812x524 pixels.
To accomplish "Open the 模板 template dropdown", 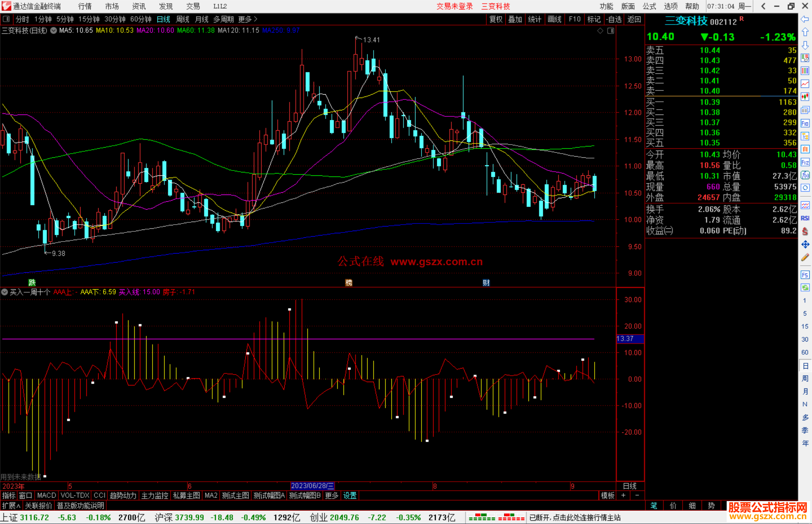I will 607,495.
